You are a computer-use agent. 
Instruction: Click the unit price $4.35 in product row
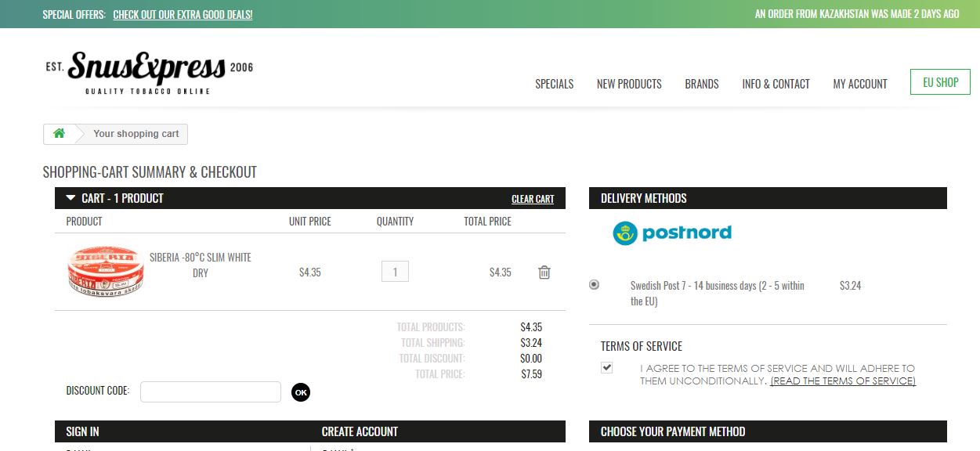coord(310,272)
